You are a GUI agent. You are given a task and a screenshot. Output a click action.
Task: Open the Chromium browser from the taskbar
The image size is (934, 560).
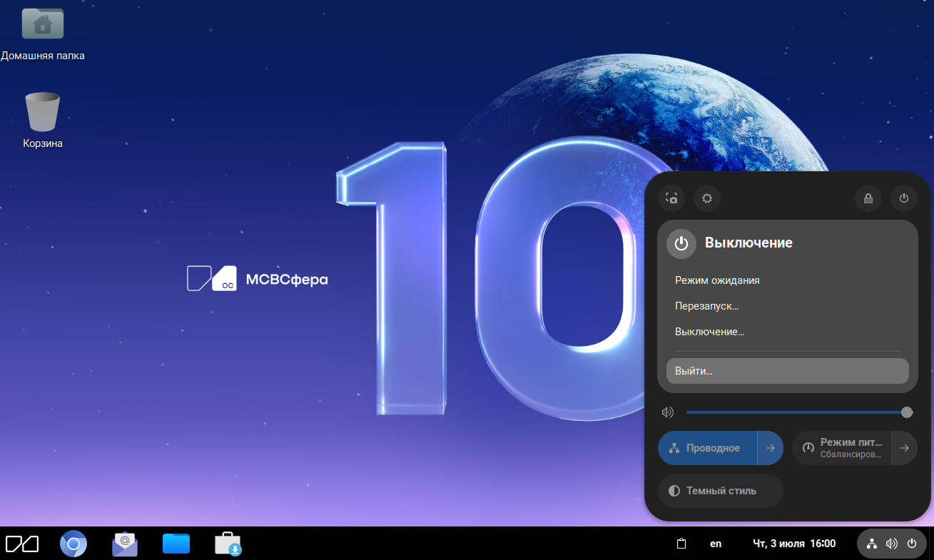click(73, 544)
